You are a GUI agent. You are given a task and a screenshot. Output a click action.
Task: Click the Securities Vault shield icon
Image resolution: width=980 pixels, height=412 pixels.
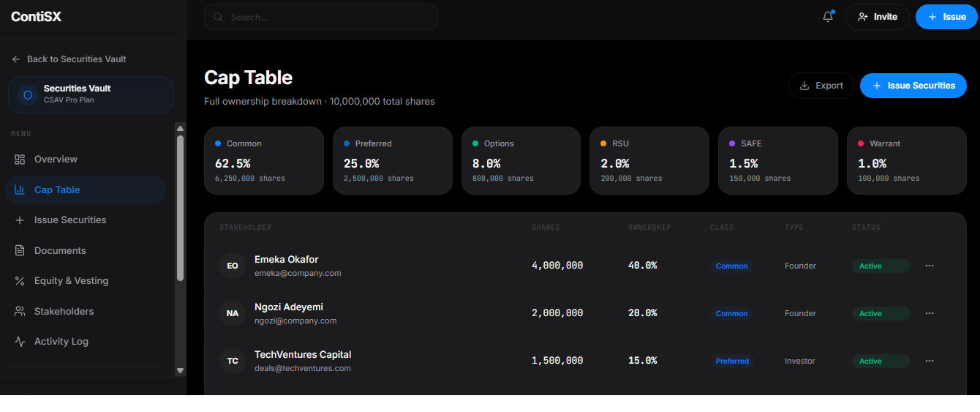coord(28,94)
